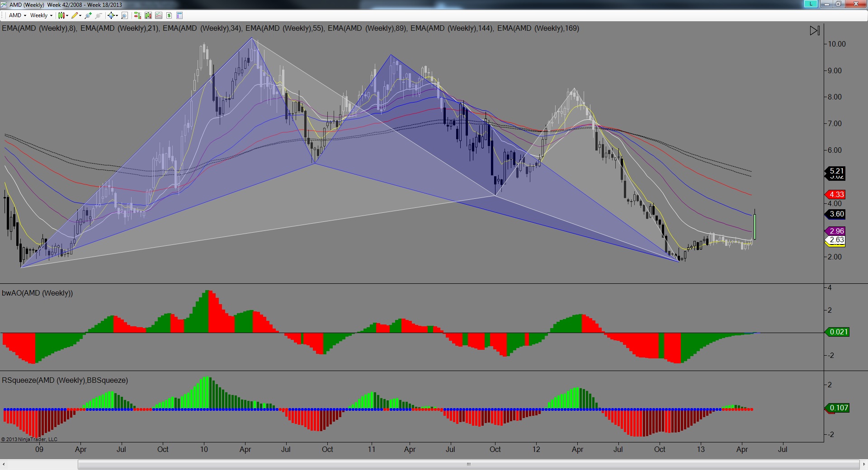Click the EMA indicator label text

[x=290, y=28]
